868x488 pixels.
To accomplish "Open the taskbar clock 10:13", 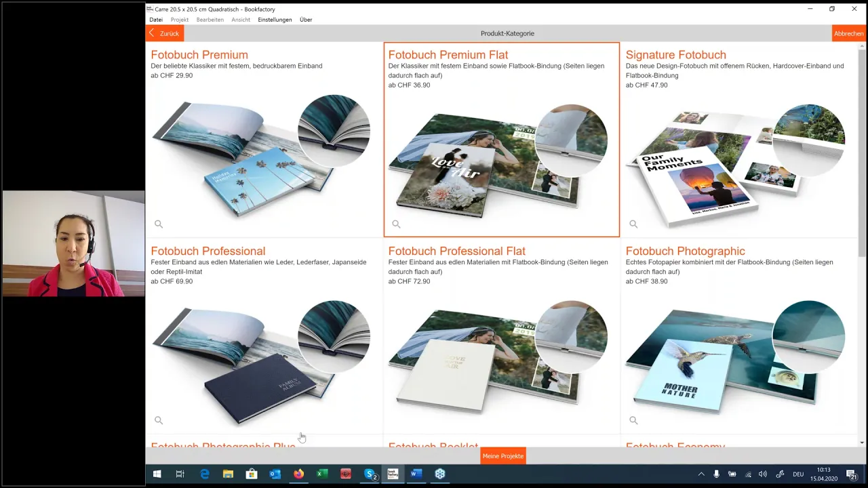I will 823,474.
